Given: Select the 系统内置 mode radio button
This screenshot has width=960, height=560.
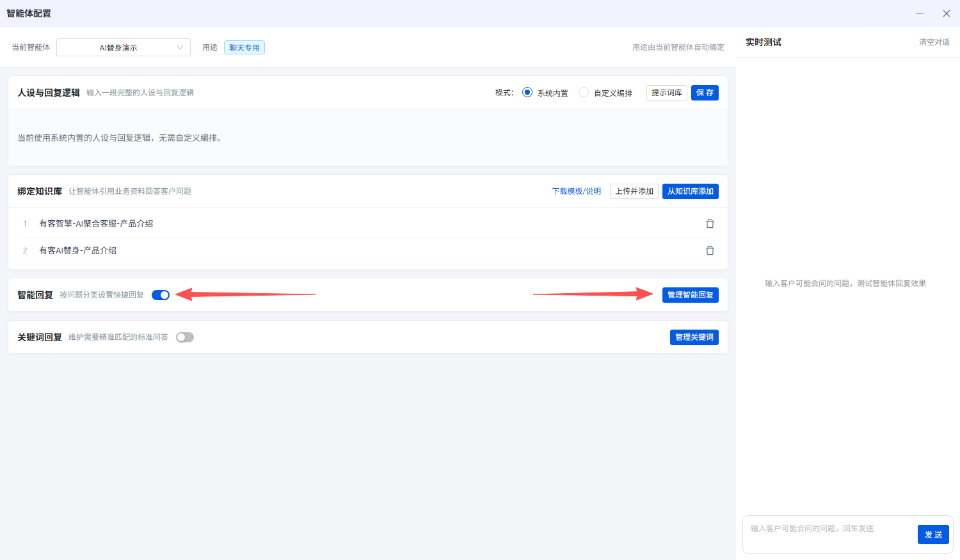Looking at the screenshot, I should [x=527, y=92].
